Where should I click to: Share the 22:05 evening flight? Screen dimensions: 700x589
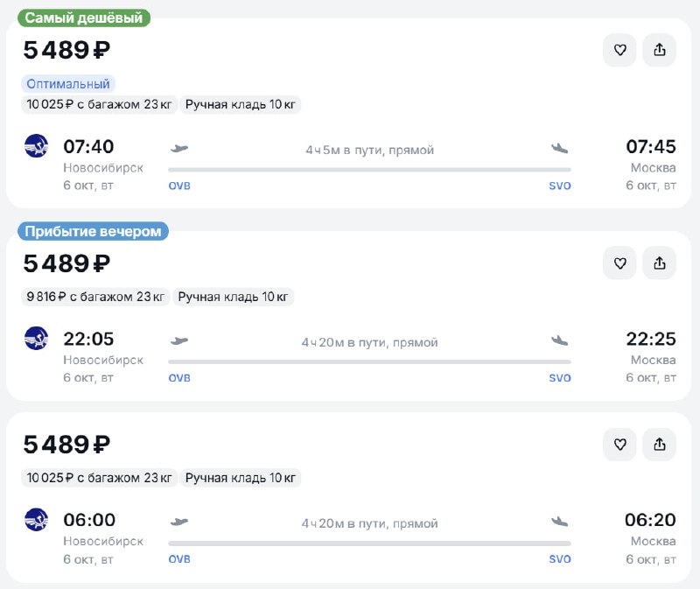point(660,263)
